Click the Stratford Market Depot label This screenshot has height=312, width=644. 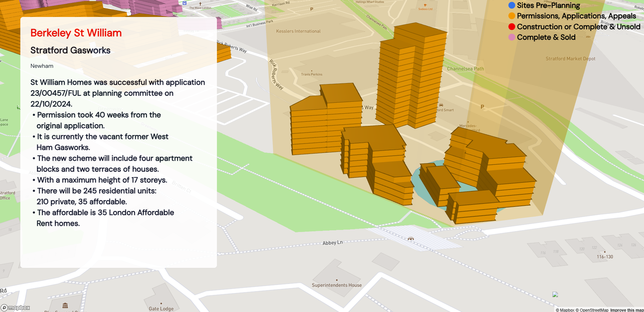coord(570,59)
